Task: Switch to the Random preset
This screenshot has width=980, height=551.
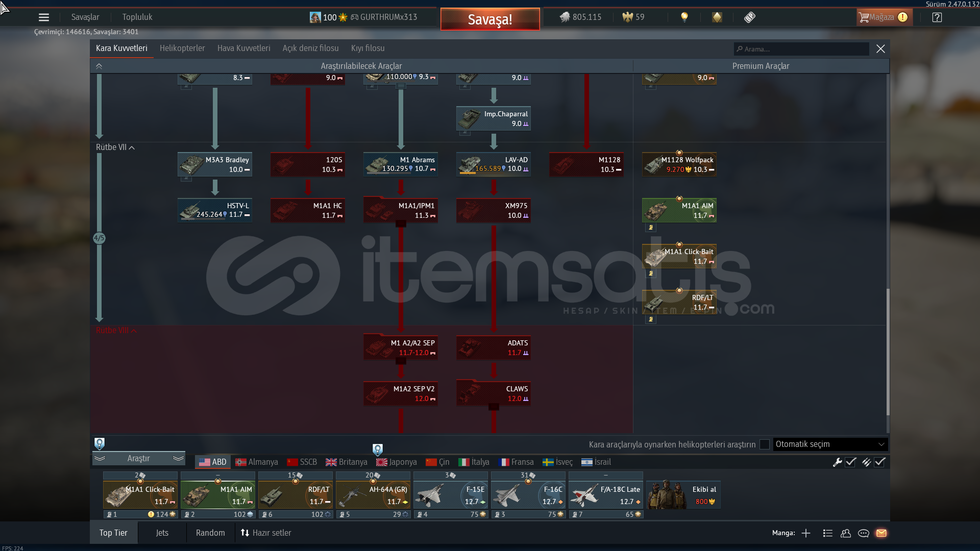Action: coord(210,533)
